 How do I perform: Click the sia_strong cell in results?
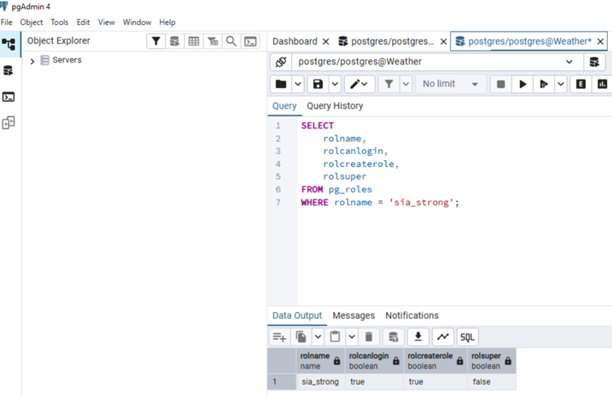tap(320, 382)
